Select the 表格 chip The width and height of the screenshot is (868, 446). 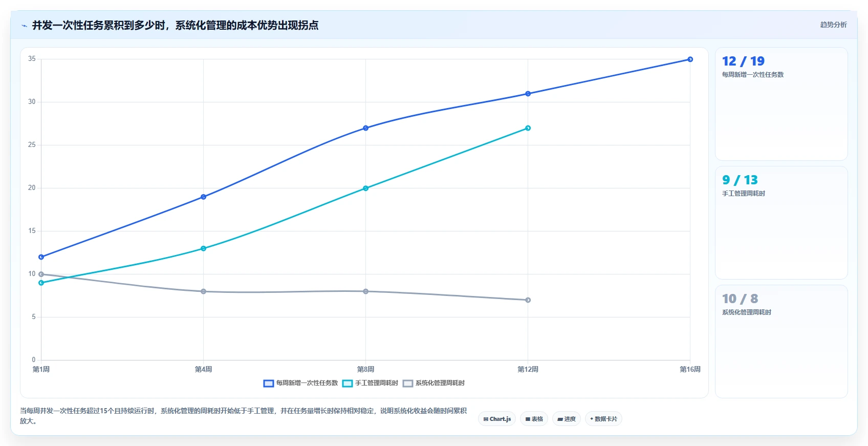point(534,419)
